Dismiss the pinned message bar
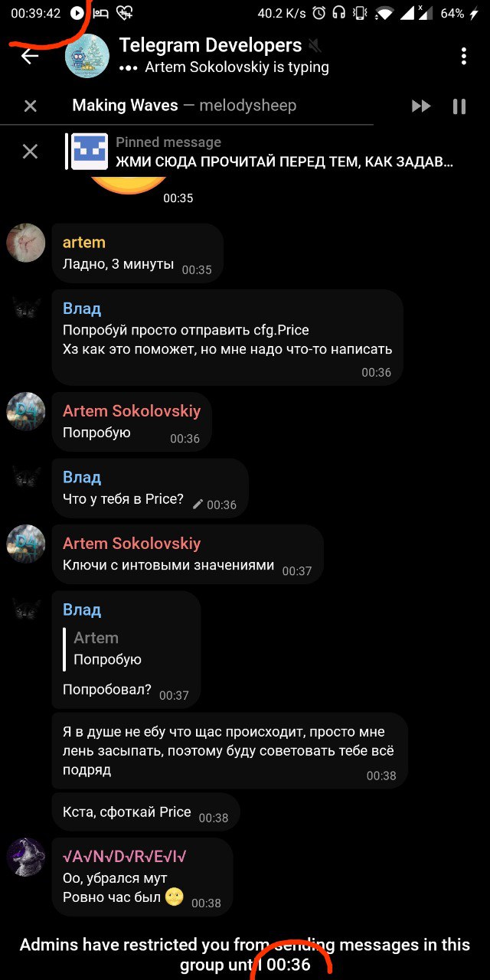 click(30, 152)
